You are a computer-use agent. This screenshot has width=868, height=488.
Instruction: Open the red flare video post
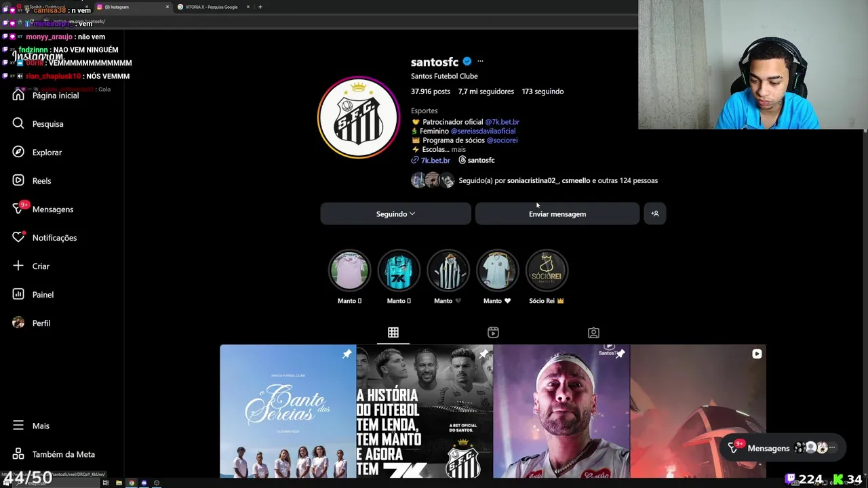pos(698,411)
